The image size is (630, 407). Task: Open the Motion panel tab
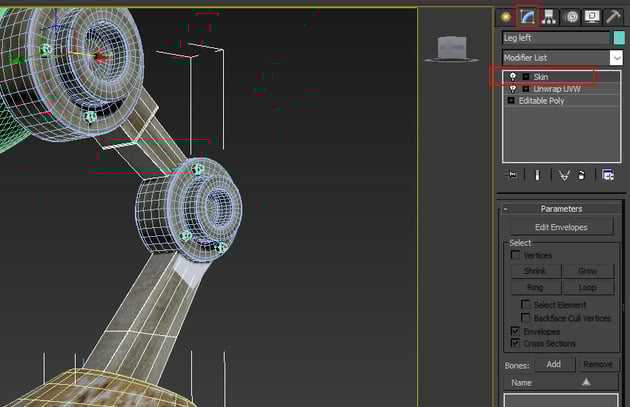(x=571, y=16)
